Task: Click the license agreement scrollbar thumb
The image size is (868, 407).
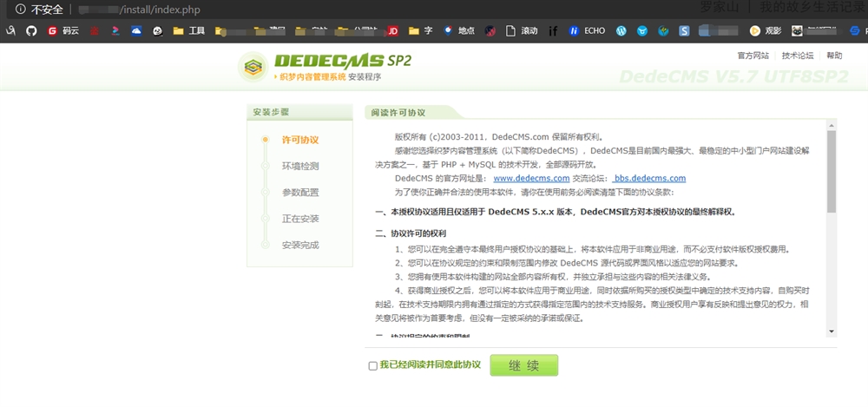Action: [831, 171]
